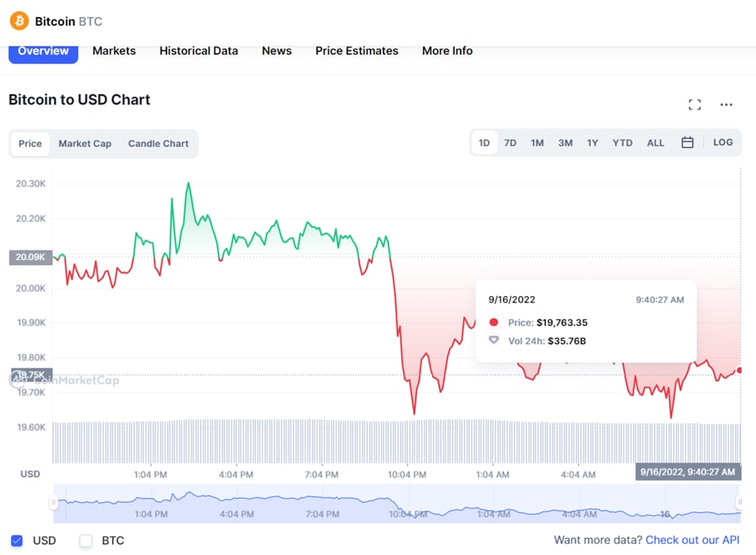Select the 7D time range
The height and width of the screenshot is (555, 756).
(510, 142)
